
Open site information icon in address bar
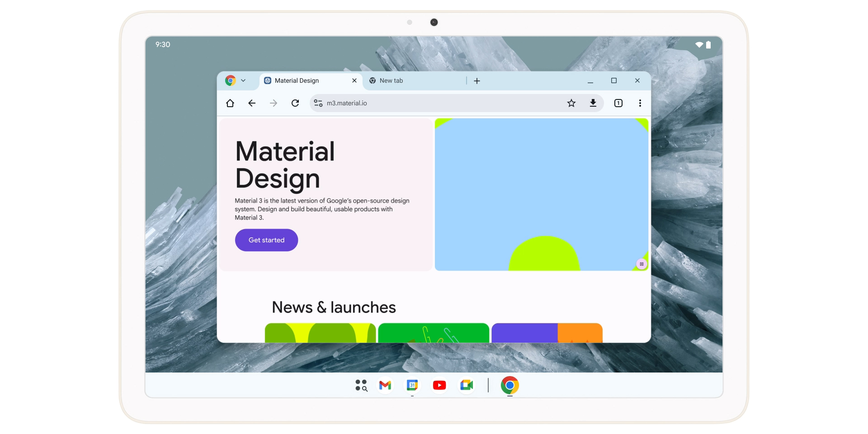[x=318, y=103]
